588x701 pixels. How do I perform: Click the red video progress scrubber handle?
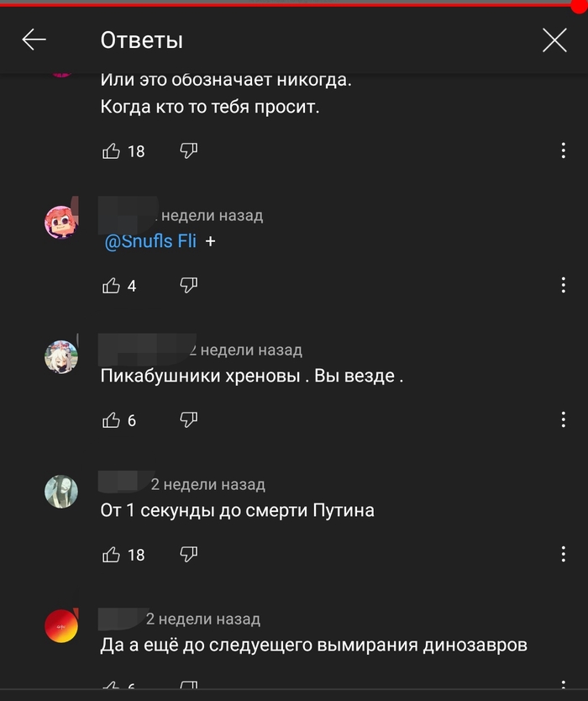point(580,6)
